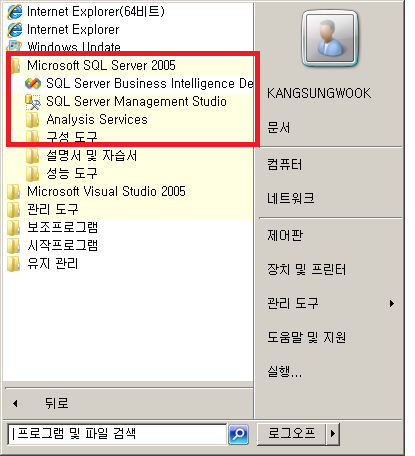
Task: Click the 로그오프 button
Action: tap(291, 434)
